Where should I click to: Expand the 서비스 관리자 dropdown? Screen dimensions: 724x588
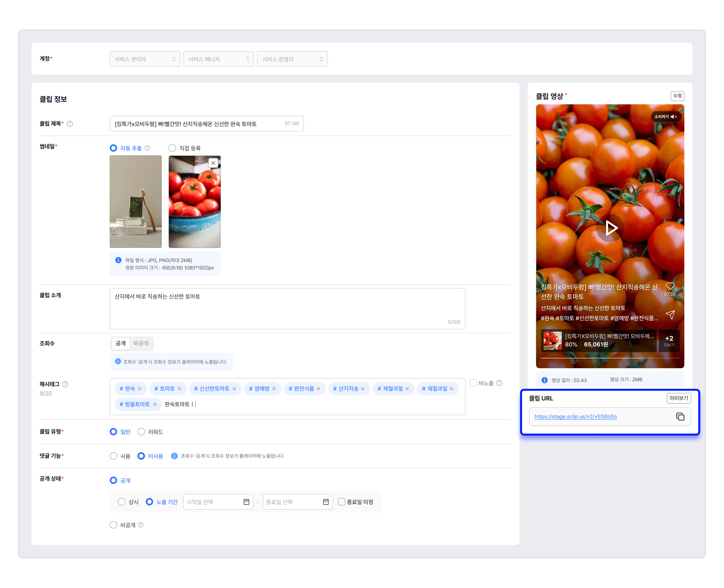pos(145,59)
